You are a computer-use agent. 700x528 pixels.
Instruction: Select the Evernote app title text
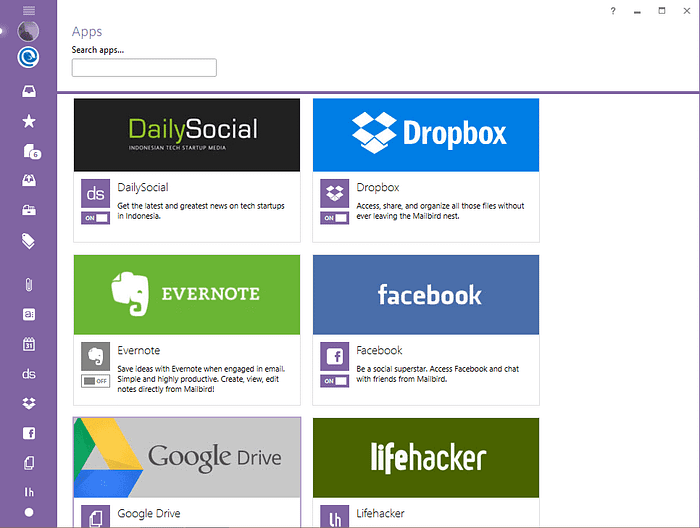[x=138, y=350]
